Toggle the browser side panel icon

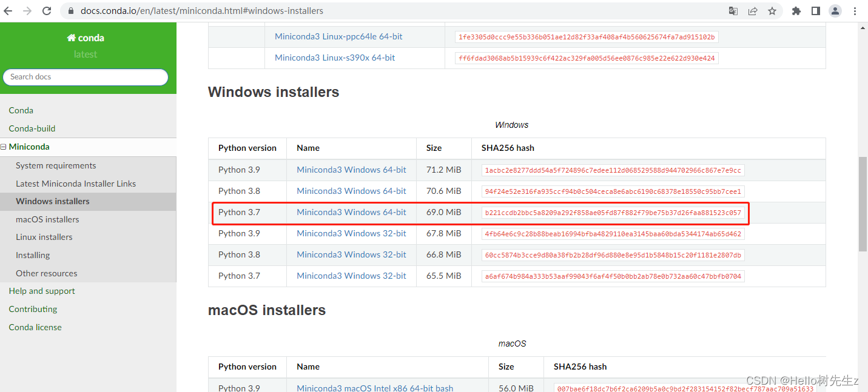click(816, 11)
